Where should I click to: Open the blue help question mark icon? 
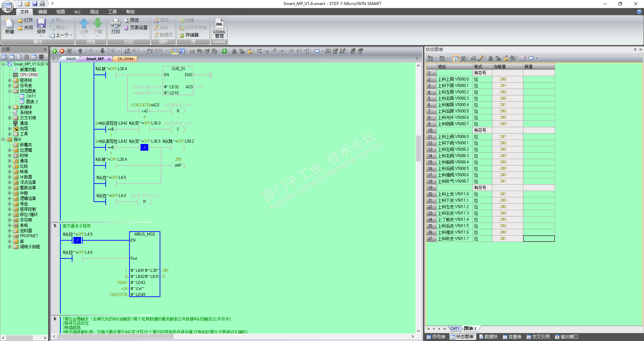[x=639, y=12]
